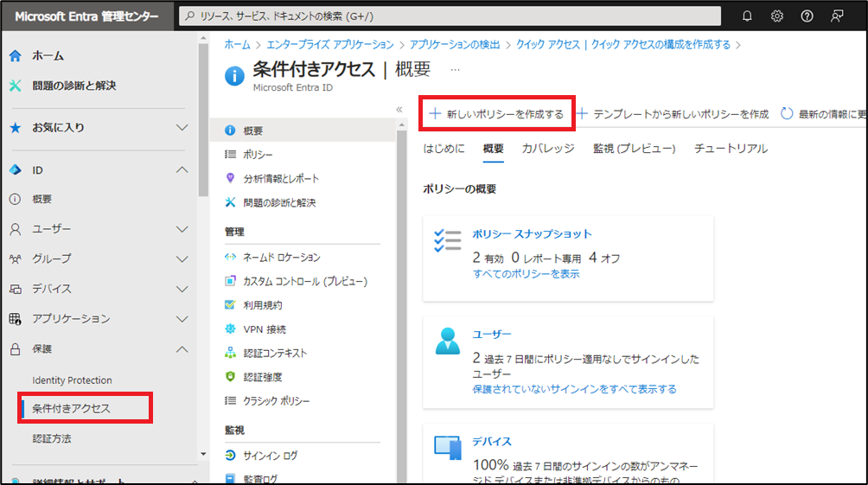Open the チュートリアル tab
The image size is (868, 485).
click(x=731, y=149)
